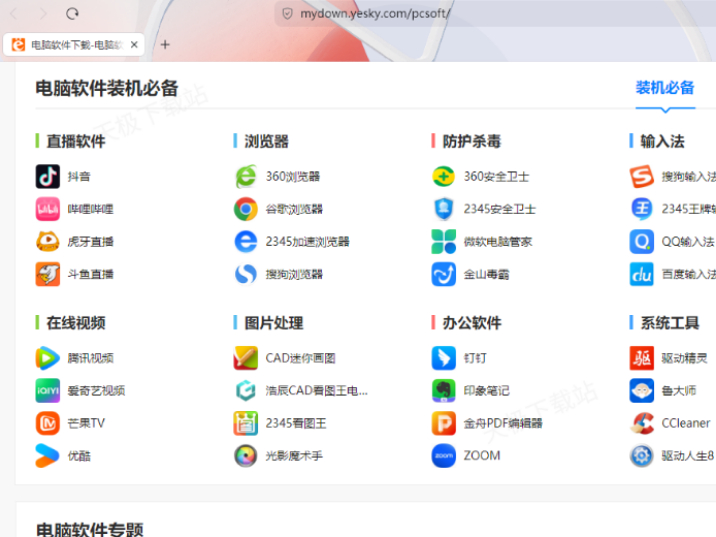Click the DingTalk (钉钉) icon
The image size is (716, 537).
[x=443, y=358]
